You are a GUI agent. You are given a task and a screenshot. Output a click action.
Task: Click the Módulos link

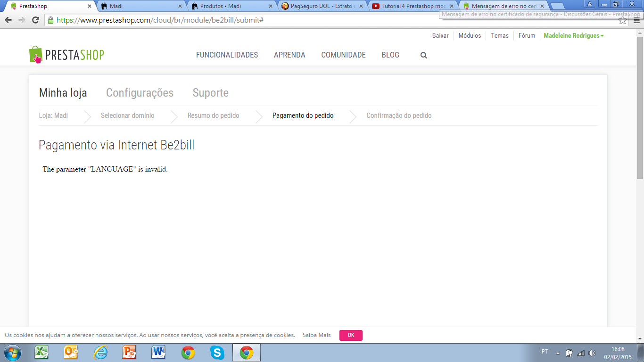click(x=470, y=35)
